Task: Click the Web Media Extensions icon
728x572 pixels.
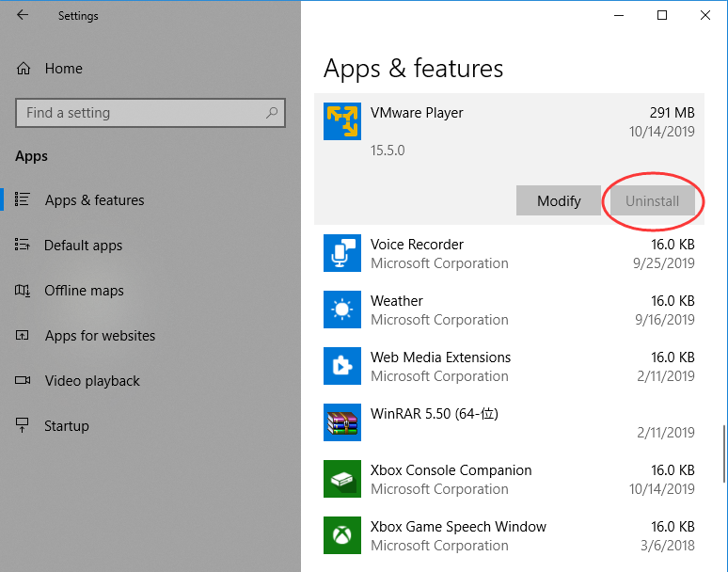Action: (342, 366)
